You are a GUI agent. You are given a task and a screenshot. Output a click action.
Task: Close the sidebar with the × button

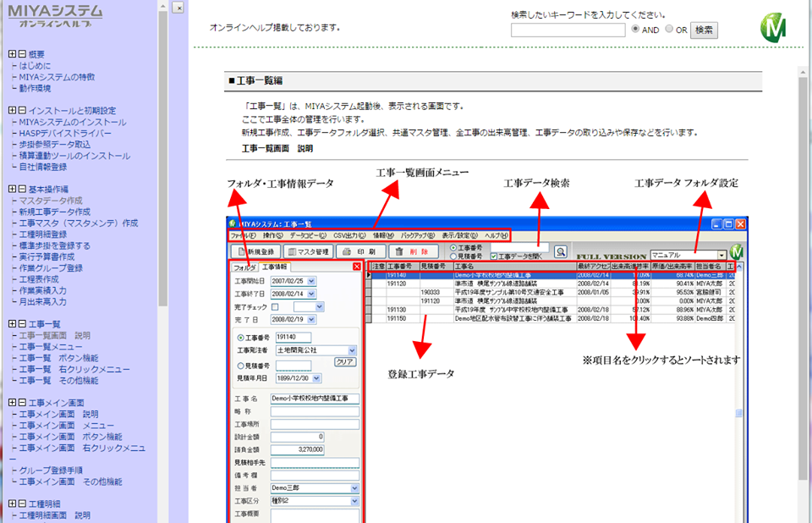(178, 8)
